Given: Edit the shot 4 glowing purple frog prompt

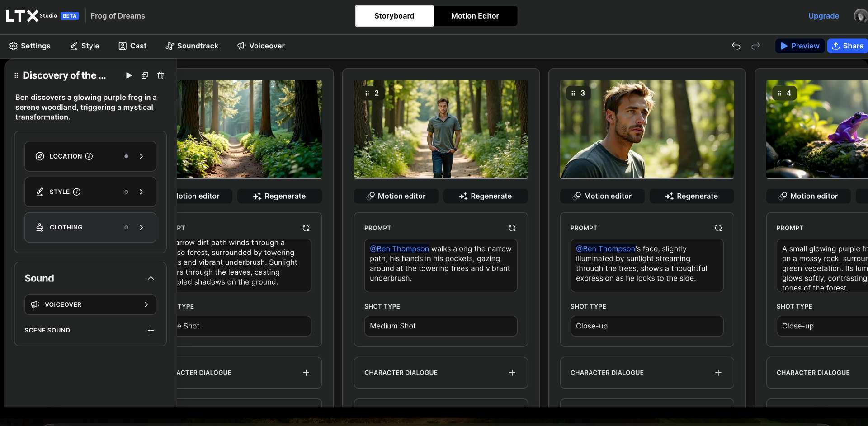Looking at the screenshot, I should 822,265.
